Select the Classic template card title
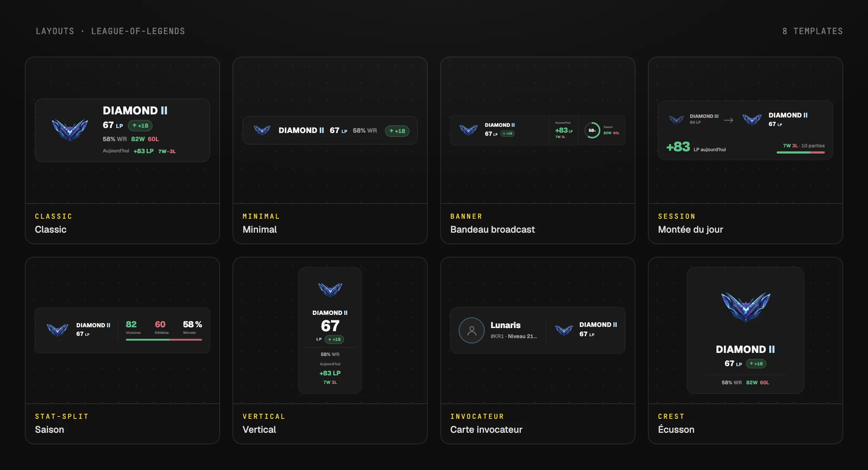 tap(51, 230)
